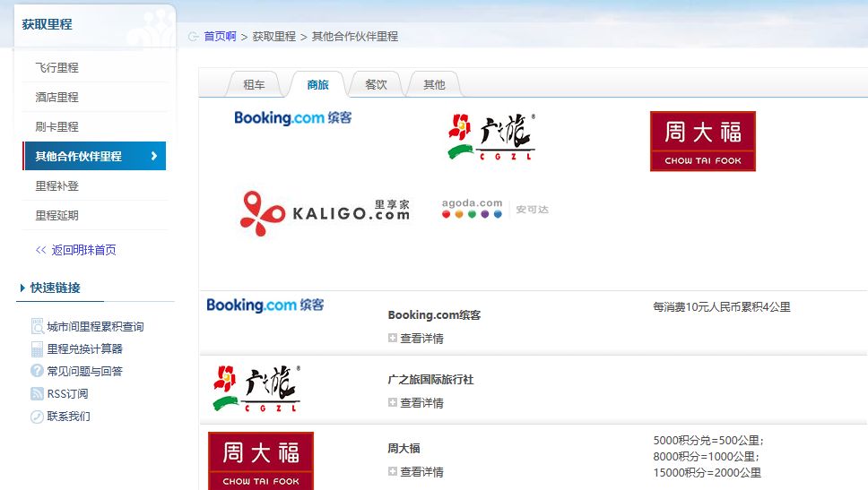Viewport: 868px width, 490px height.
Task: Expand 查看详情 under 广之旅国际旅行社
Action: click(x=416, y=403)
